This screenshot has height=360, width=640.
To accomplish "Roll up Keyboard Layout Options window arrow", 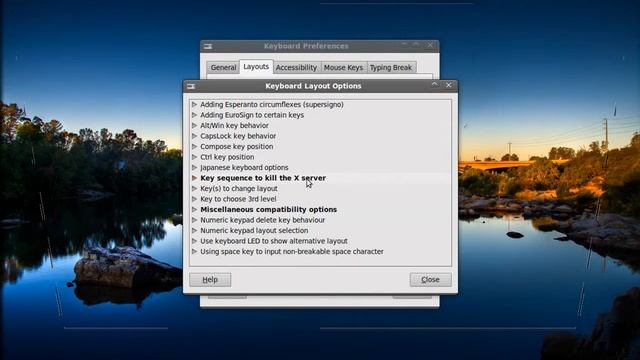I will coord(435,85).
